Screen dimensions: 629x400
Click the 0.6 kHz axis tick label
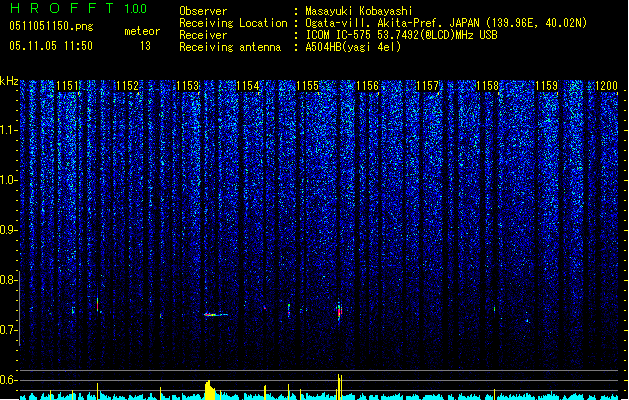pyautogui.click(x=9, y=380)
